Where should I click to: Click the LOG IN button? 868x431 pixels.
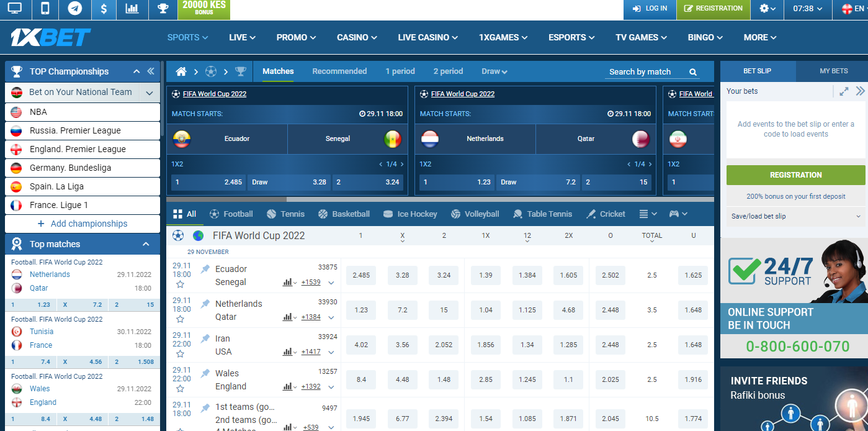coord(650,9)
